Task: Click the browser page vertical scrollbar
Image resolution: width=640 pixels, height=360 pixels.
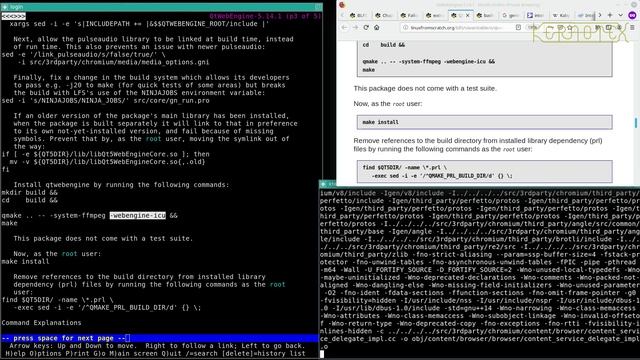Action: [636, 122]
